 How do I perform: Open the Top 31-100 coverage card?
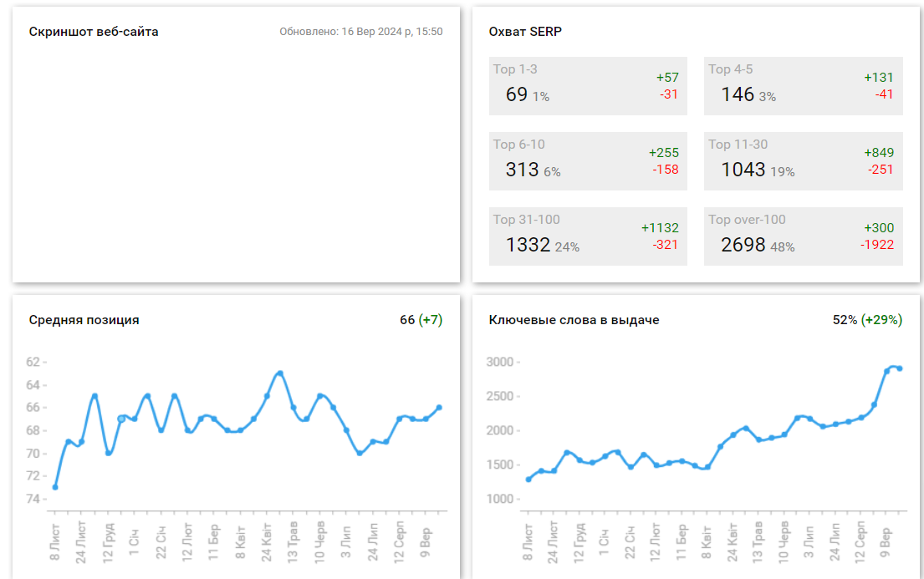click(x=587, y=236)
